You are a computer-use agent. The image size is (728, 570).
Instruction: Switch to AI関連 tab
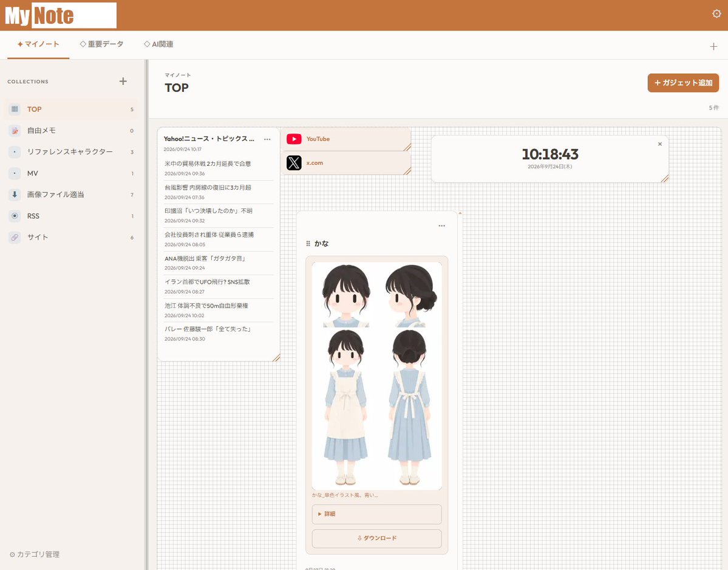point(158,44)
